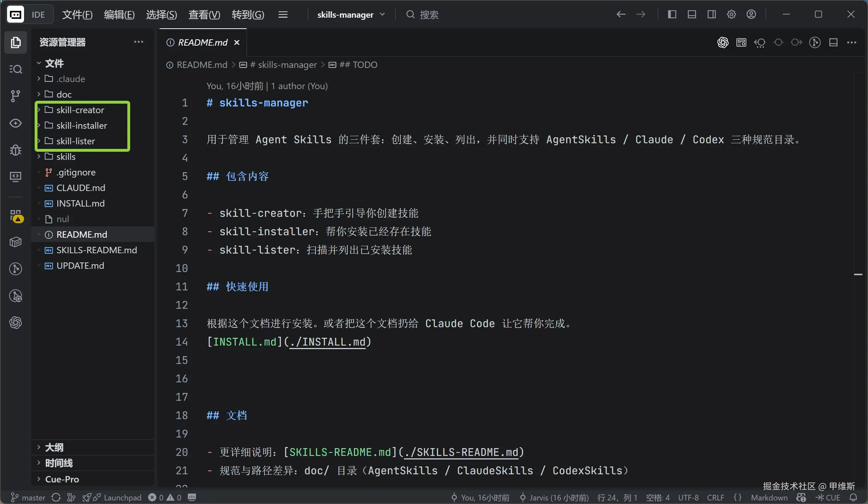Click the Markdown language mode button
The width and height of the screenshot is (868, 504).
[769, 497]
